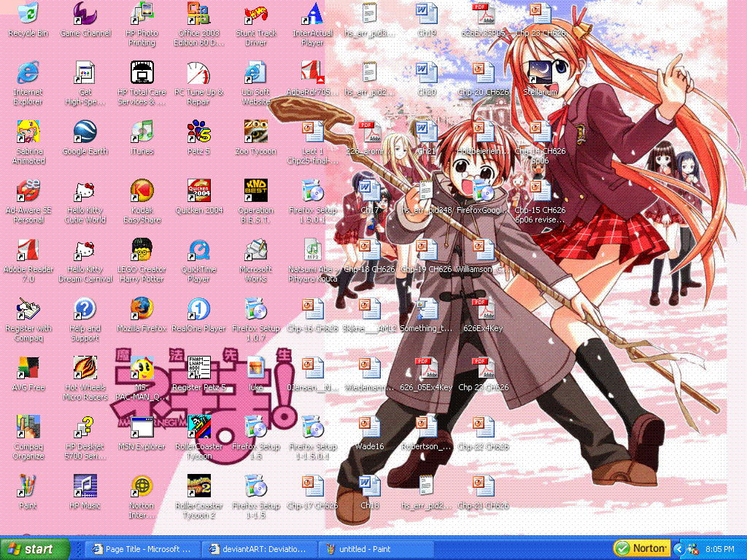Screen dimensions: 747x560
Task: Click the RealOne Player icon
Action: pos(198,308)
